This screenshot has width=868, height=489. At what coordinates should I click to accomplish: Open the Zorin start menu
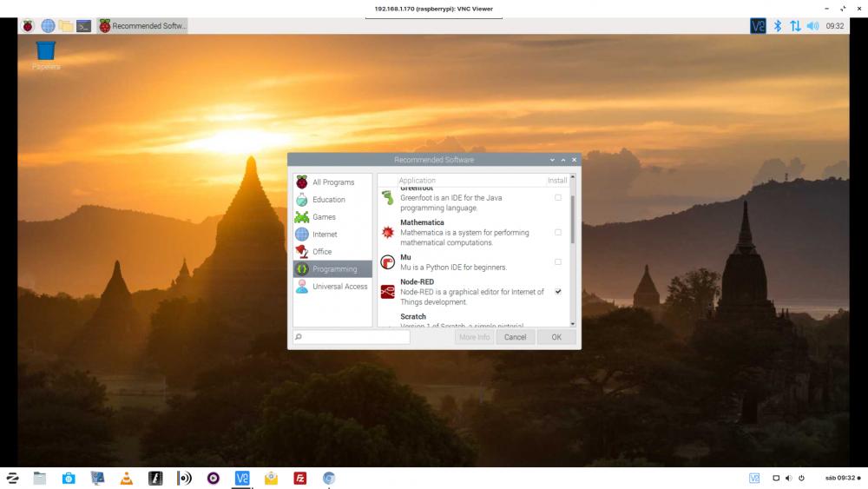click(x=12, y=479)
